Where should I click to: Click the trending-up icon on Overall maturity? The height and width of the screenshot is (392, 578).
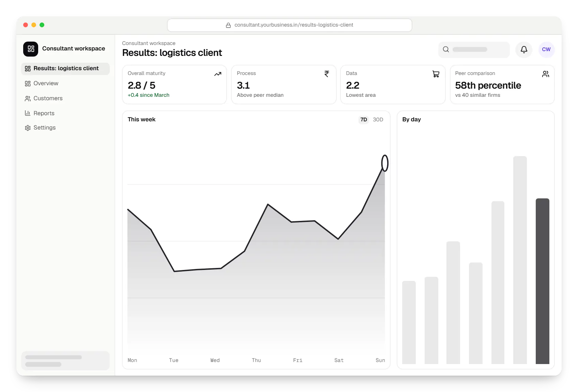[x=218, y=74]
